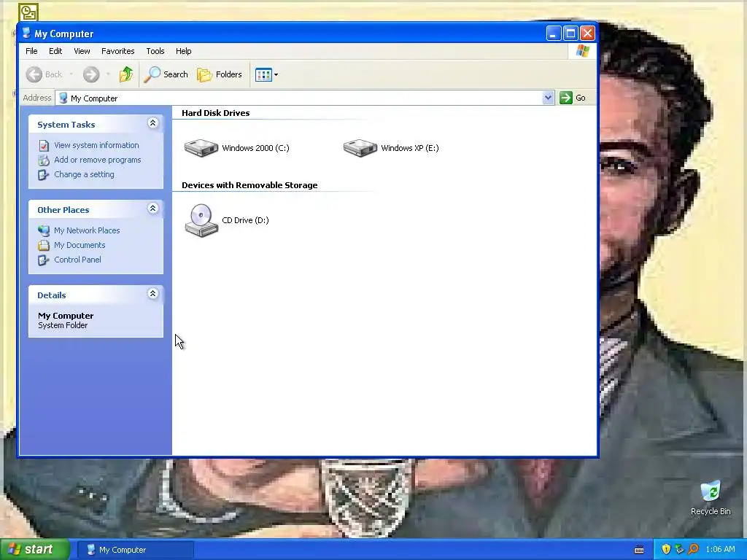Open Control Panel link

(77, 260)
